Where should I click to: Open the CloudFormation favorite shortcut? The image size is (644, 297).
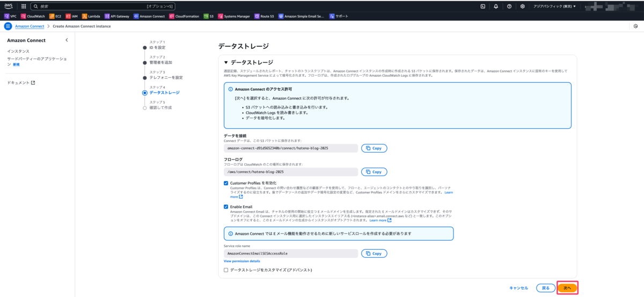point(184,16)
